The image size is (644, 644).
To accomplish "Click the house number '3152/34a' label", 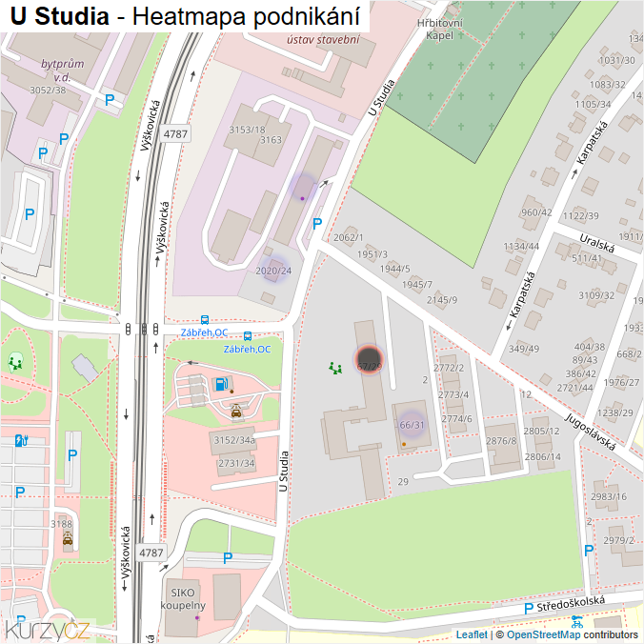I will 234,440.
